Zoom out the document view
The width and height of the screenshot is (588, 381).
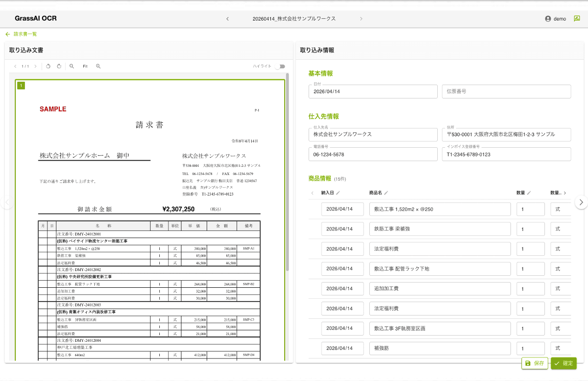pyautogui.click(x=72, y=66)
